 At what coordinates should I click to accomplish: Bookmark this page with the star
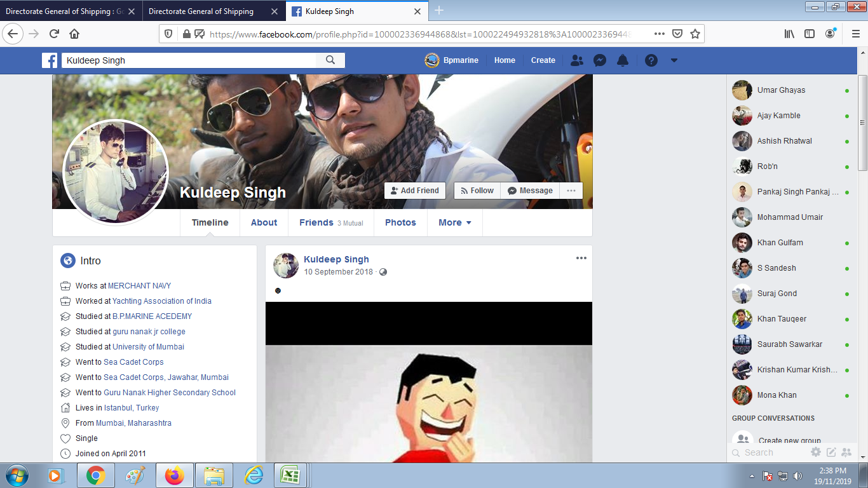point(695,34)
